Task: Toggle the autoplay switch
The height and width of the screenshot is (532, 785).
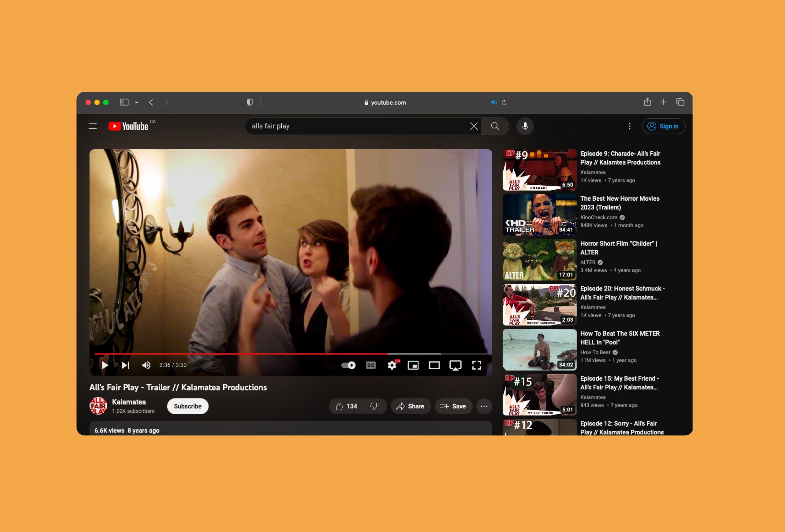Action: (348, 365)
